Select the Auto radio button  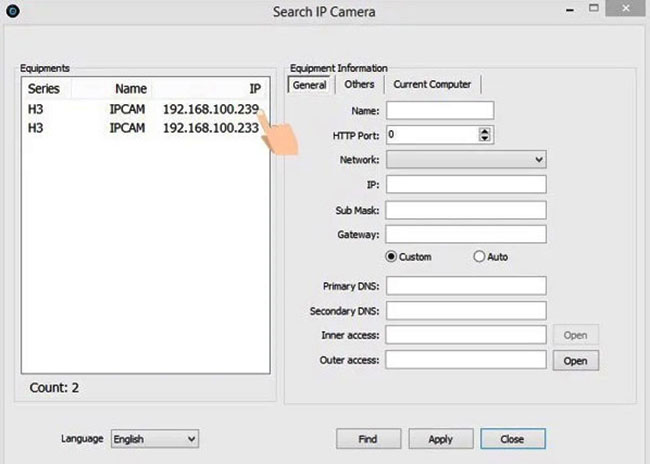(479, 257)
